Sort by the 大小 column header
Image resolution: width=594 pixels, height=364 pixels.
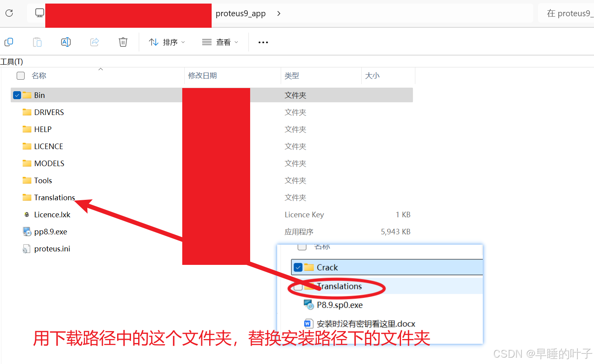pos(372,76)
